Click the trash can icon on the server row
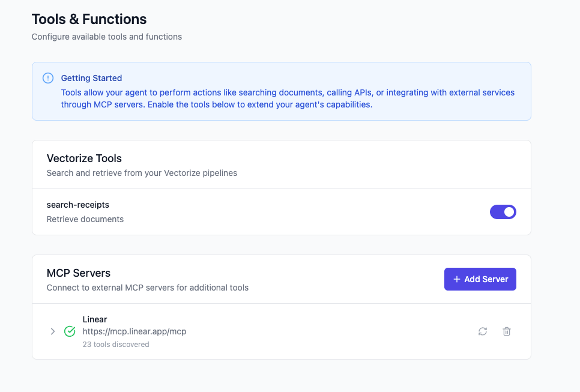 point(506,331)
